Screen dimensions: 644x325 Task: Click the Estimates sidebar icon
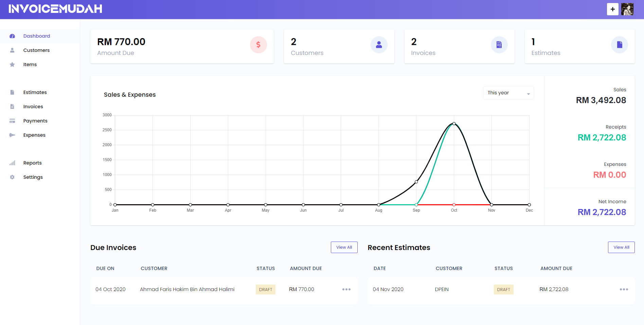(12, 92)
